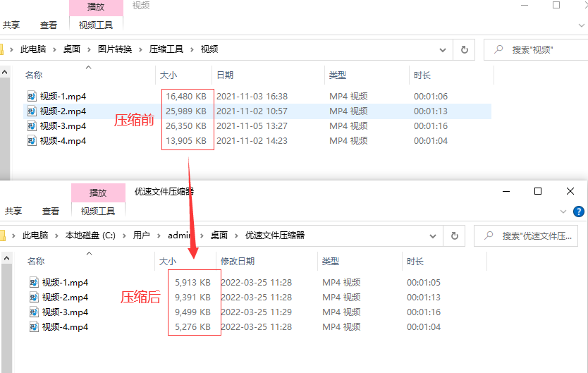Click 视频-3.mp4 file icon in top window
The image size is (588, 373).
click(32, 126)
